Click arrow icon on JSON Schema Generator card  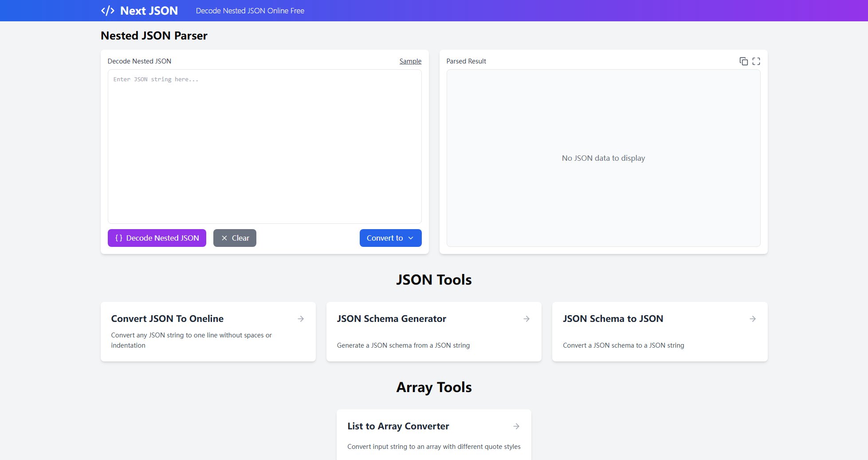tap(526, 319)
